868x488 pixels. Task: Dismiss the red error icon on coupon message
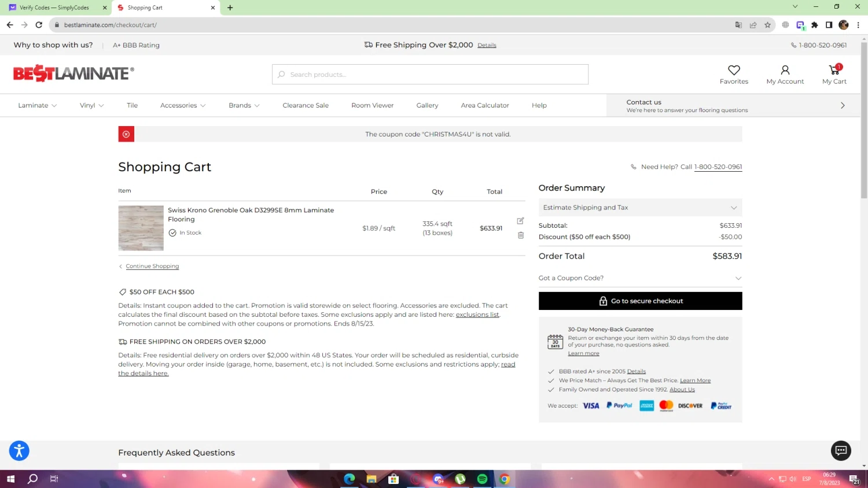(126, 134)
